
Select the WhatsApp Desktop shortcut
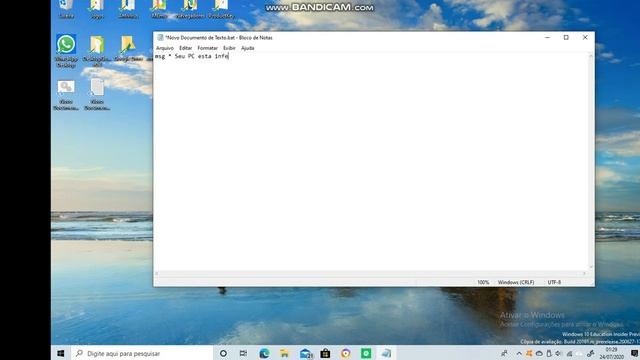pos(66,51)
